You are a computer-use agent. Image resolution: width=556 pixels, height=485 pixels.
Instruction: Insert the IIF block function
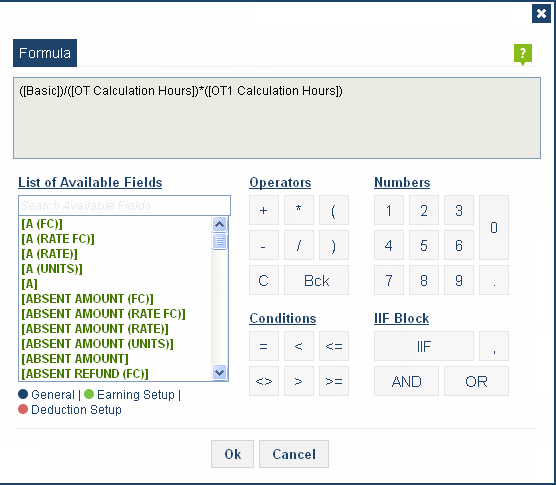424,346
